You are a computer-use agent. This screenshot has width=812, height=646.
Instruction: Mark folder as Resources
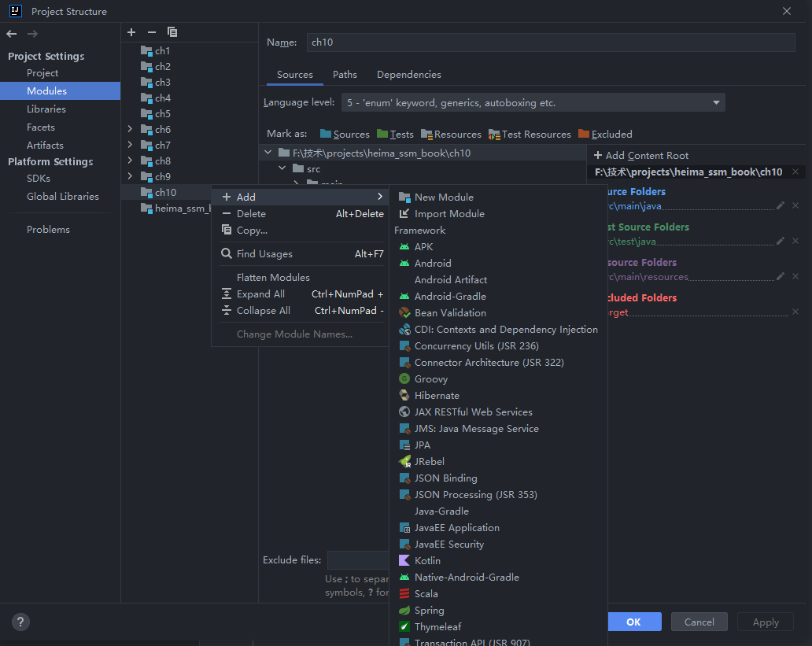(x=451, y=135)
